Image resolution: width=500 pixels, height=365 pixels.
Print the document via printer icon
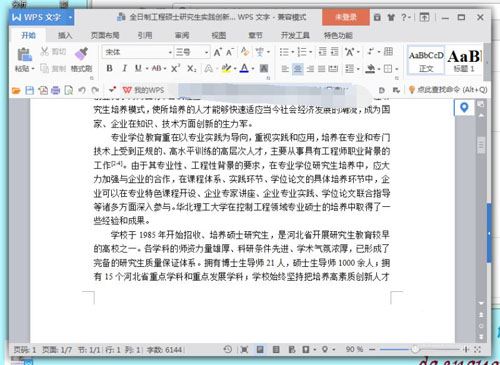(55, 90)
